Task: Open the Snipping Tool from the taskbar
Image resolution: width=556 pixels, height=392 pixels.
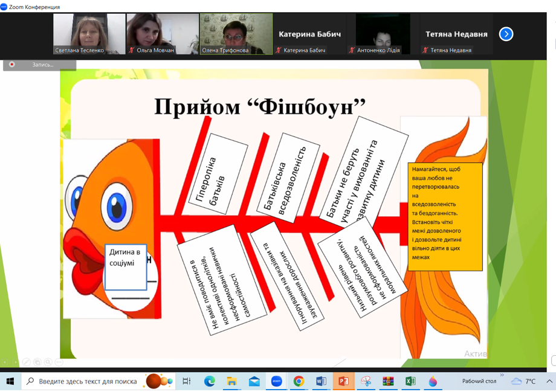Action: point(366,381)
